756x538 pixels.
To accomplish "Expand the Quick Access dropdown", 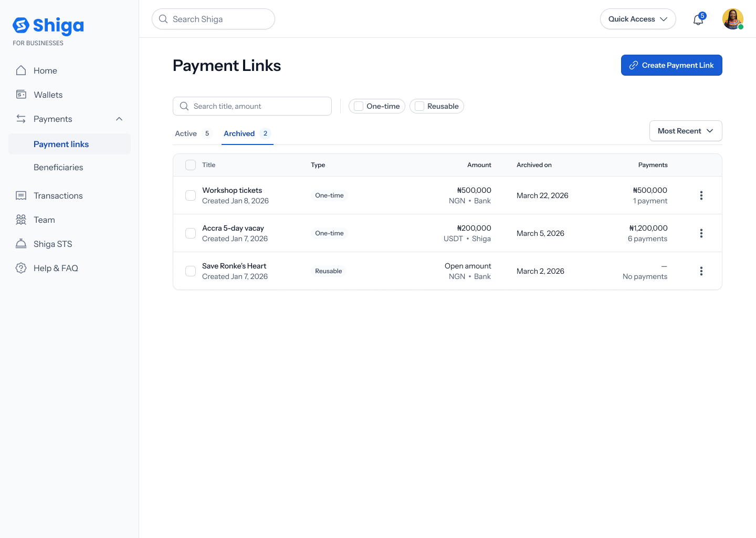I will [x=638, y=19].
